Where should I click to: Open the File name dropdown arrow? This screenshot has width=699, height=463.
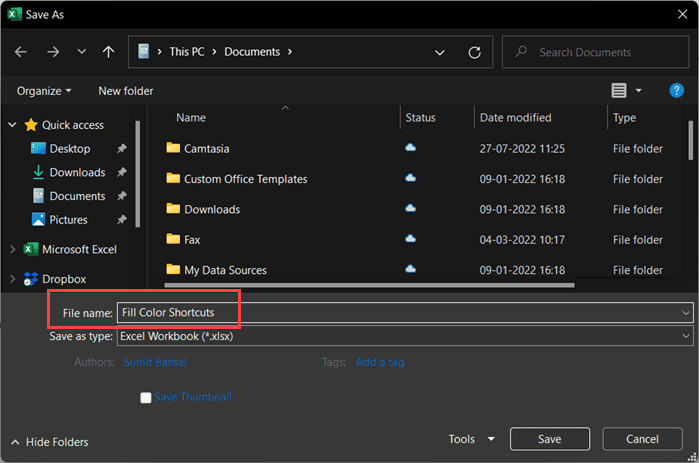point(686,313)
